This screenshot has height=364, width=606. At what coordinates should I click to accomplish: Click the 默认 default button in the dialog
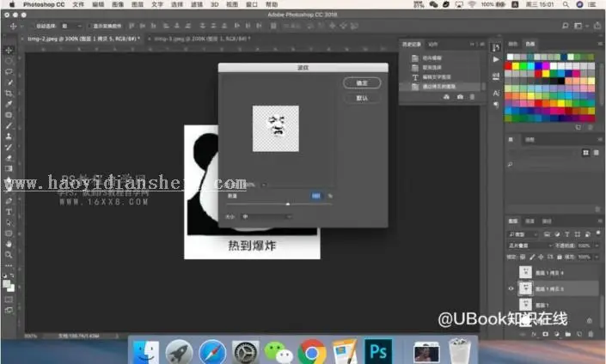362,98
